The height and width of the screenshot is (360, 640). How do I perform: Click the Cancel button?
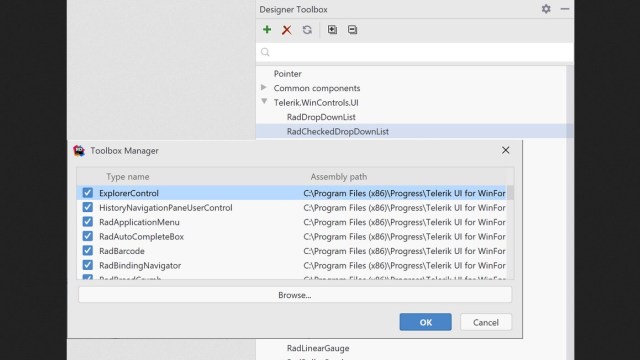pyautogui.click(x=486, y=322)
